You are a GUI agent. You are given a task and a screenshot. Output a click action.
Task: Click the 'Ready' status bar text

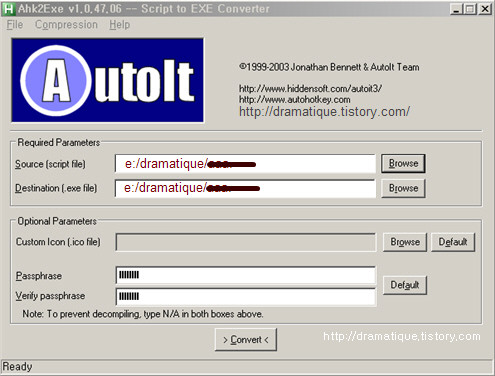[17, 367]
